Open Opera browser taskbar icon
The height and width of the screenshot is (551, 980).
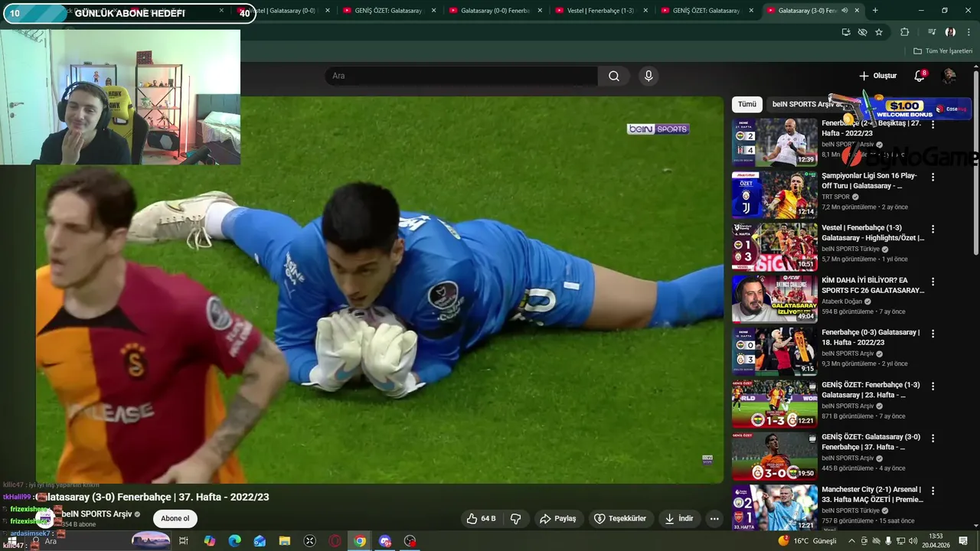pos(335,541)
